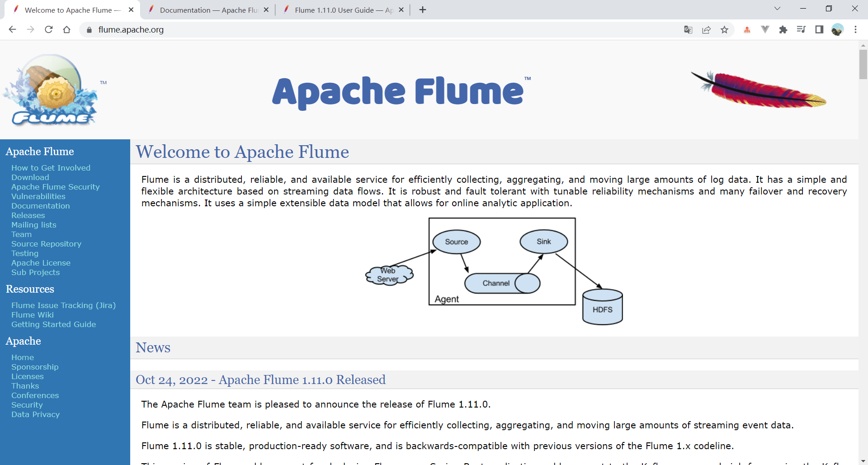Open the Sub Projects link
The width and height of the screenshot is (868, 465).
coord(35,272)
